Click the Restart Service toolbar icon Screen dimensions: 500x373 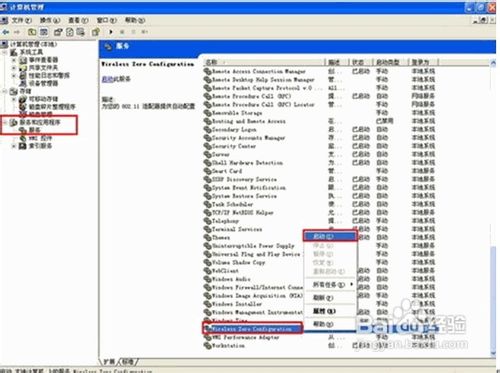click(145, 32)
